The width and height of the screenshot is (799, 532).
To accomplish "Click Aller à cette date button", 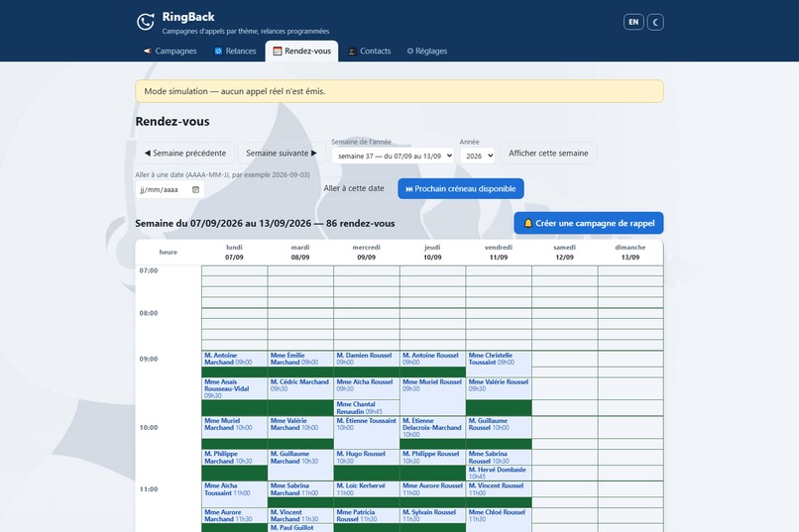I will click(x=354, y=188).
